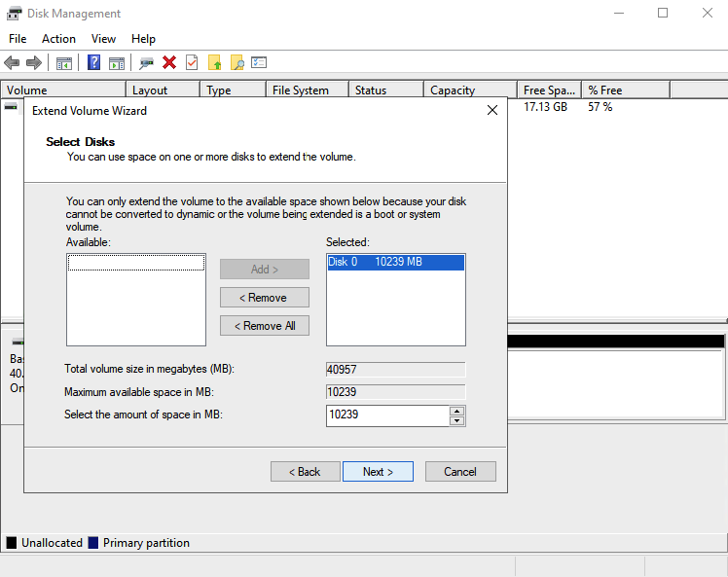
Task: Click the magnifier folder toolbar icon
Action: click(x=237, y=62)
